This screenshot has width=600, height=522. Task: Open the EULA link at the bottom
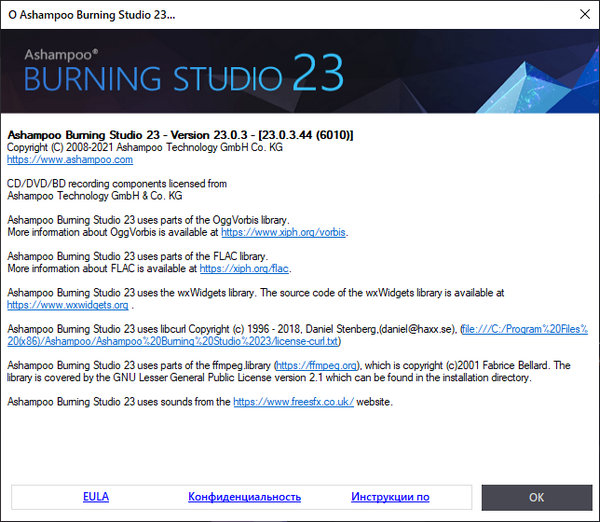[x=96, y=497]
